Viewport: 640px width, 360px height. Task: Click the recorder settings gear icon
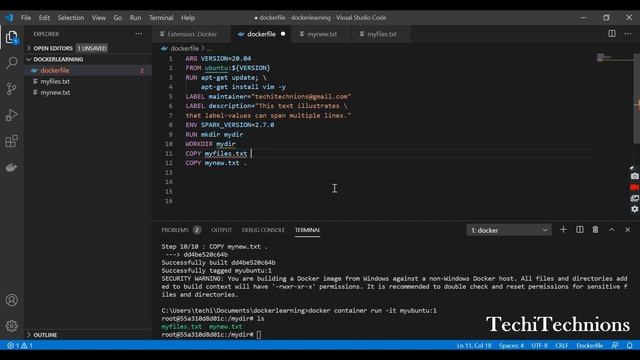[634, 209]
